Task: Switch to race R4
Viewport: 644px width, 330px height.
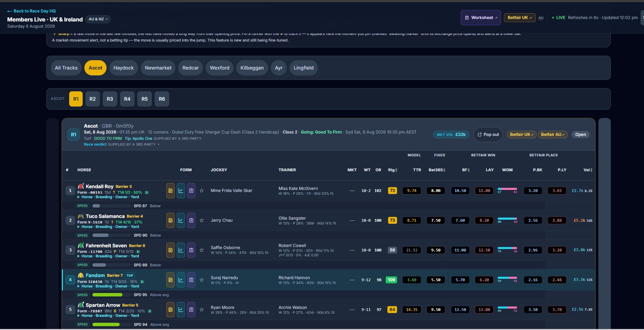Action: coord(127,99)
